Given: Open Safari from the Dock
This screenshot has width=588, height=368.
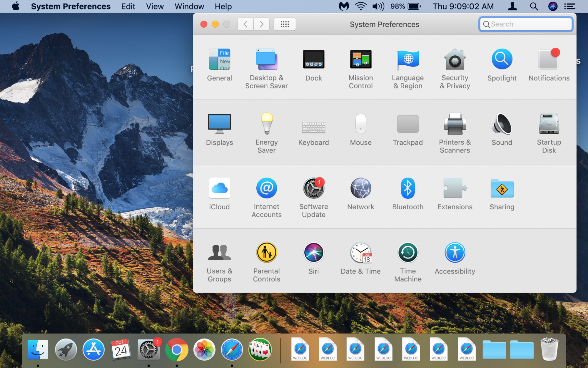Looking at the screenshot, I should pyautogui.click(x=232, y=349).
